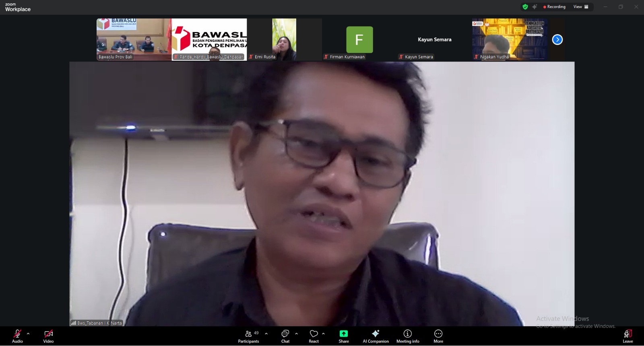Open the React emoji menu
This screenshot has width=644, height=346.
click(x=314, y=336)
